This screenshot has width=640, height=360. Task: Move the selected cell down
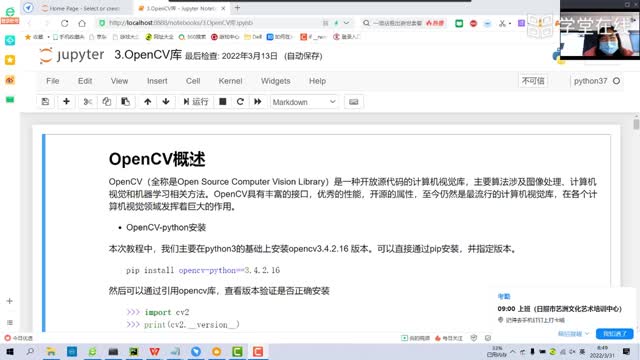click(166, 102)
